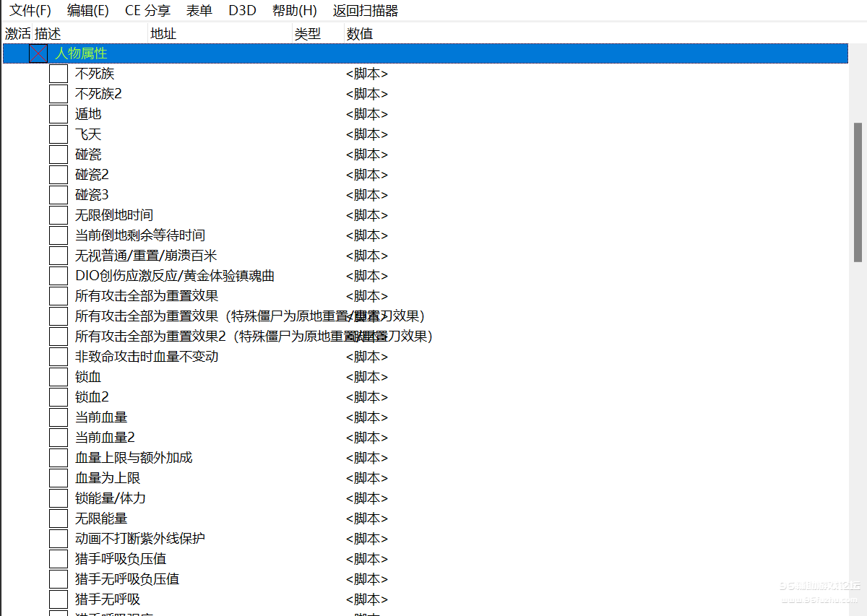Viewport: 867px width, 616px height.
Task: Sort by the 描述 column header
Action: pyautogui.click(x=48, y=34)
